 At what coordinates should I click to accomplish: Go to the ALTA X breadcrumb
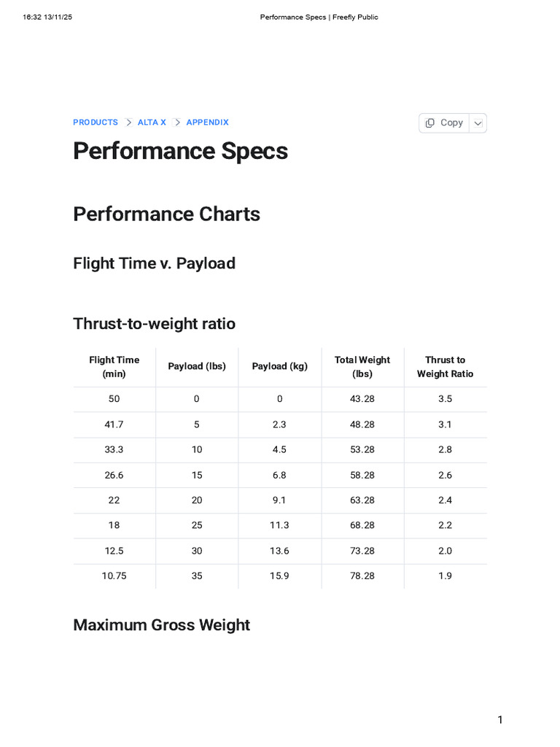[x=152, y=123]
